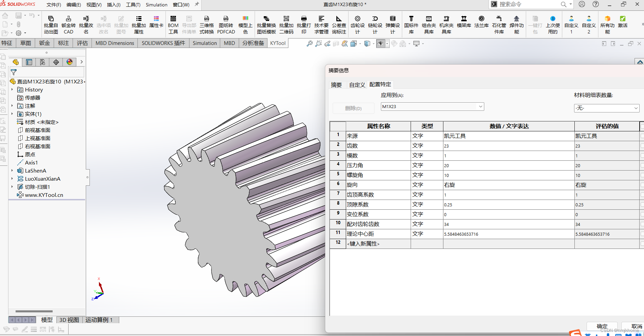Viewport: 644px width, 336px height.
Task: Open the 材料明细表数量 dropdown showing 无-
Action: (636, 108)
